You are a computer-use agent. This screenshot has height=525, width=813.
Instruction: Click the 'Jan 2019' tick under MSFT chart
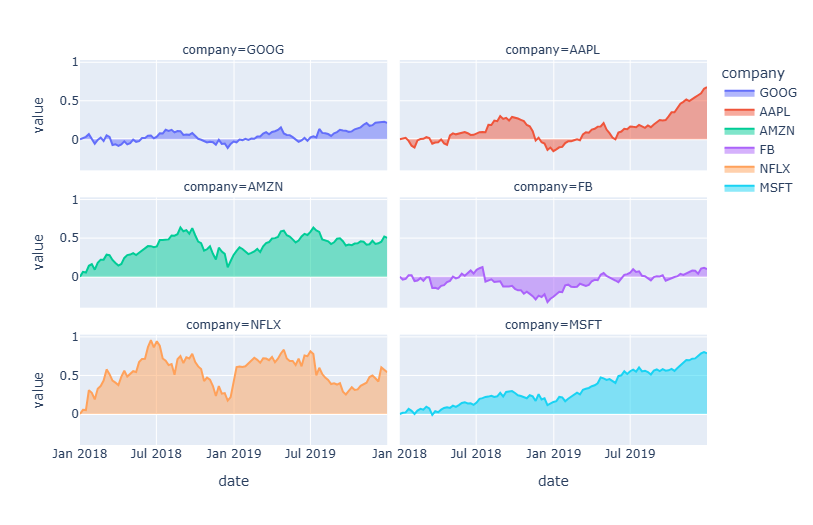click(553, 453)
